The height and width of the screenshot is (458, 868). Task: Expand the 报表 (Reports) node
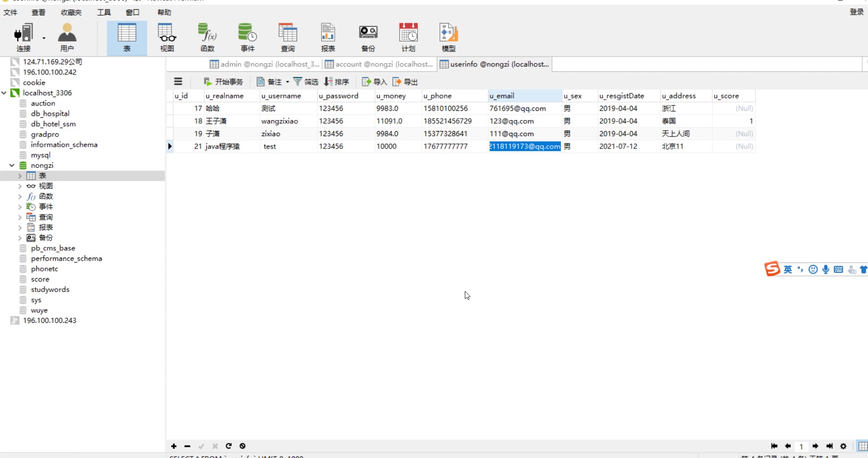click(20, 228)
